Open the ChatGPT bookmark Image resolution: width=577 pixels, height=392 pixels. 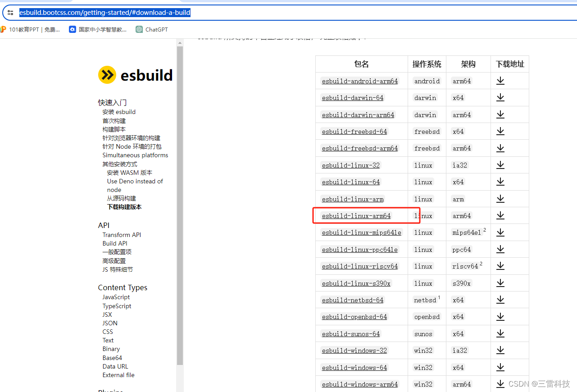point(151,29)
